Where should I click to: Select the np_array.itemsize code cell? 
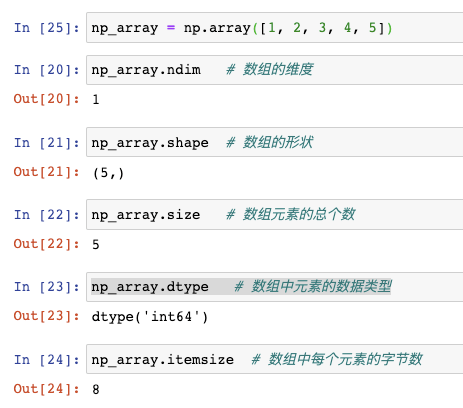(275, 359)
